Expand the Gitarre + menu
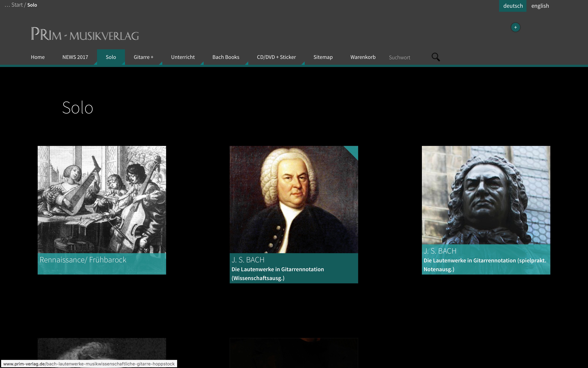Viewport: 588px width, 368px height. coord(144,57)
